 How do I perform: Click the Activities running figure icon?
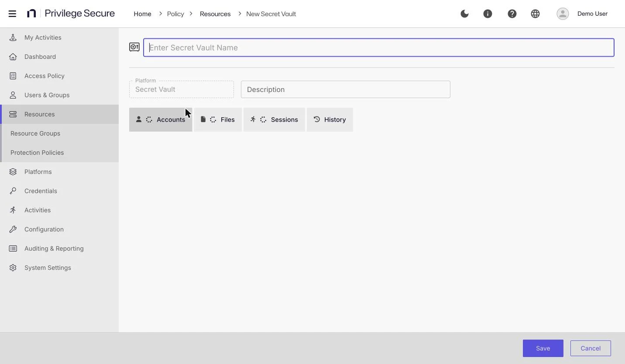[x=13, y=210]
